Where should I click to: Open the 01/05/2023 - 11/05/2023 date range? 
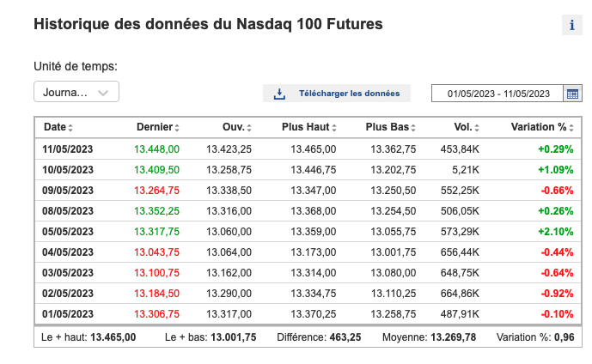pos(497,93)
